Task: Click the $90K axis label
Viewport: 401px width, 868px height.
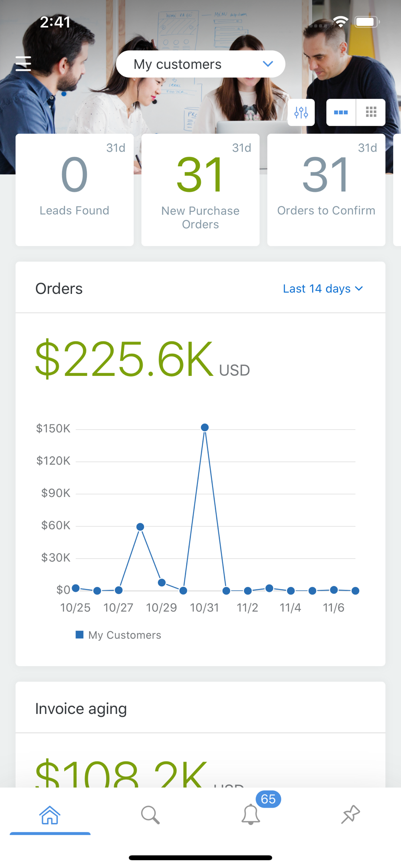Action: coord(56,493)
